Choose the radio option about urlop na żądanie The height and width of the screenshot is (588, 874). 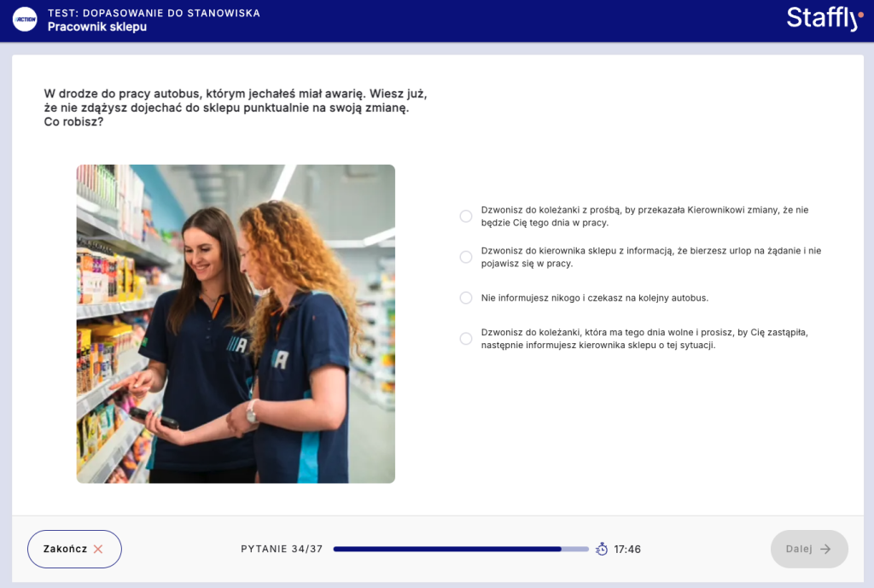[466, 257]
